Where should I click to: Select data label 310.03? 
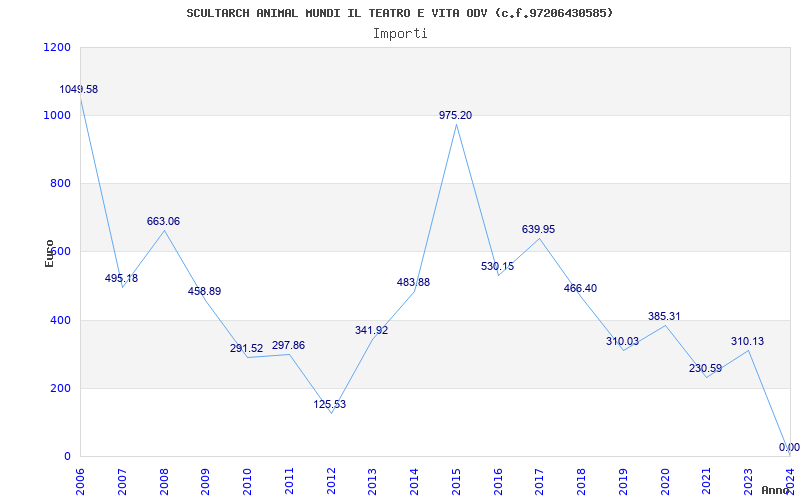point(622,341)
